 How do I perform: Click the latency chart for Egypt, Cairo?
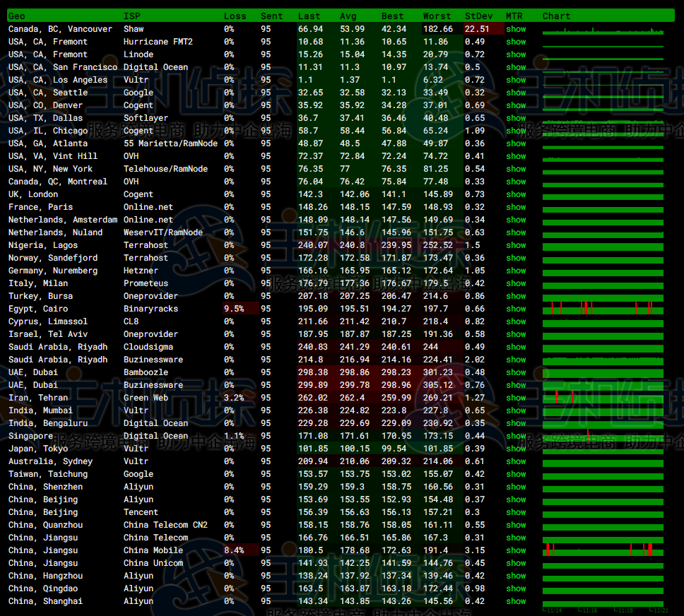tap(603, 309)
